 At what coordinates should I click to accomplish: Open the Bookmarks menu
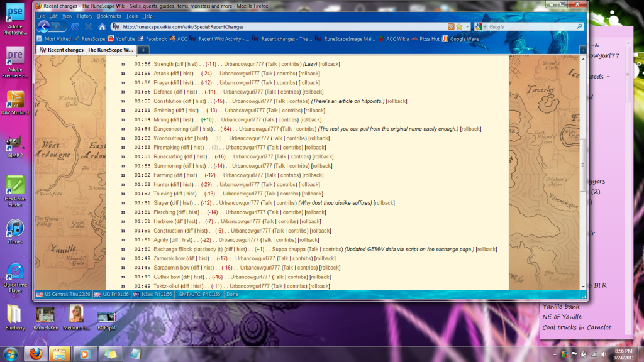tap(109, 16)
